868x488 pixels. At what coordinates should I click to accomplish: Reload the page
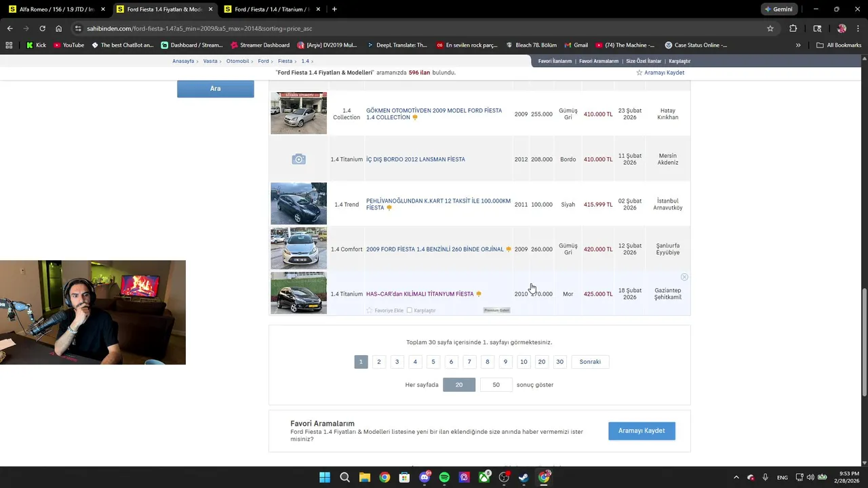(42, 28)
